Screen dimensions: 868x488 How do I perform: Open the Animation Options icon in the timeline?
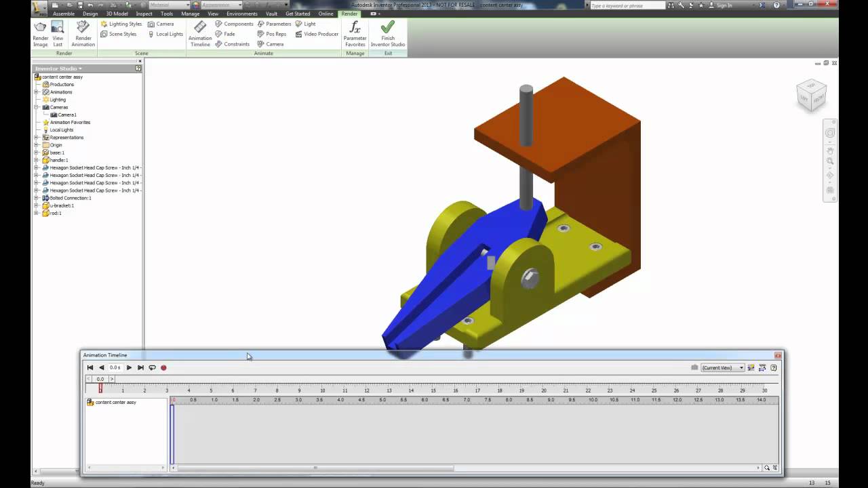tap(751, 367)
